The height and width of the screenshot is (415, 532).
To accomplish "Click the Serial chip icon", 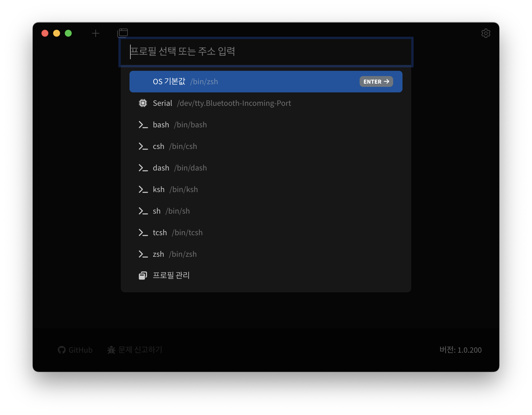I will [x=143, y=103].
